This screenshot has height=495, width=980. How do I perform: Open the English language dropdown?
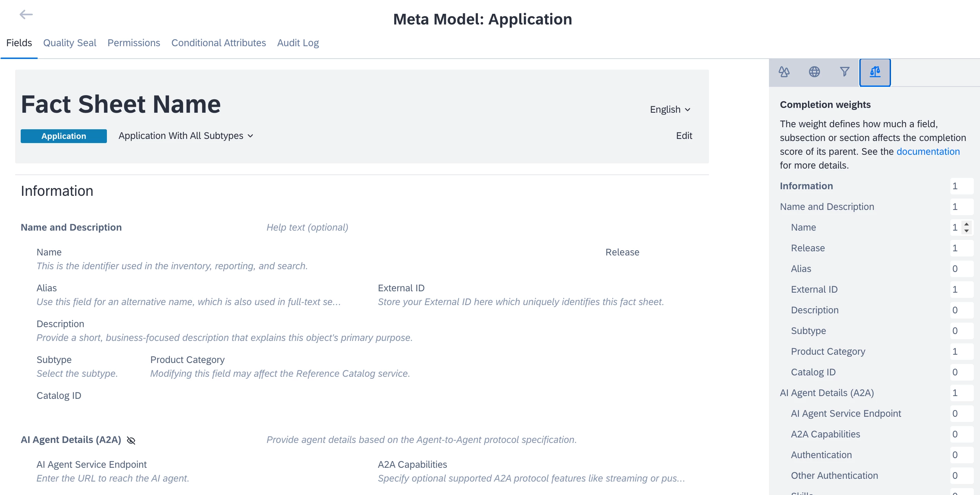coord(670,110)
